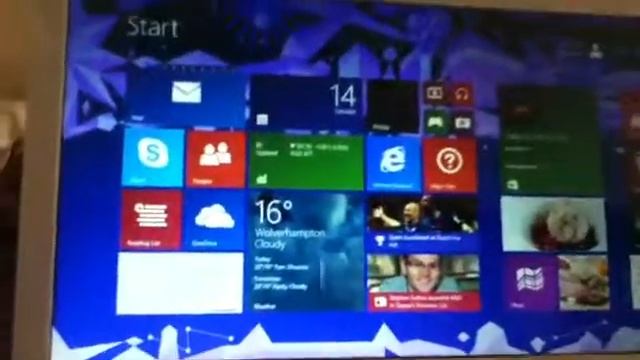Open the small Camera tile
The height and width of the screenshot is (360, 640).
pos(462,122)
